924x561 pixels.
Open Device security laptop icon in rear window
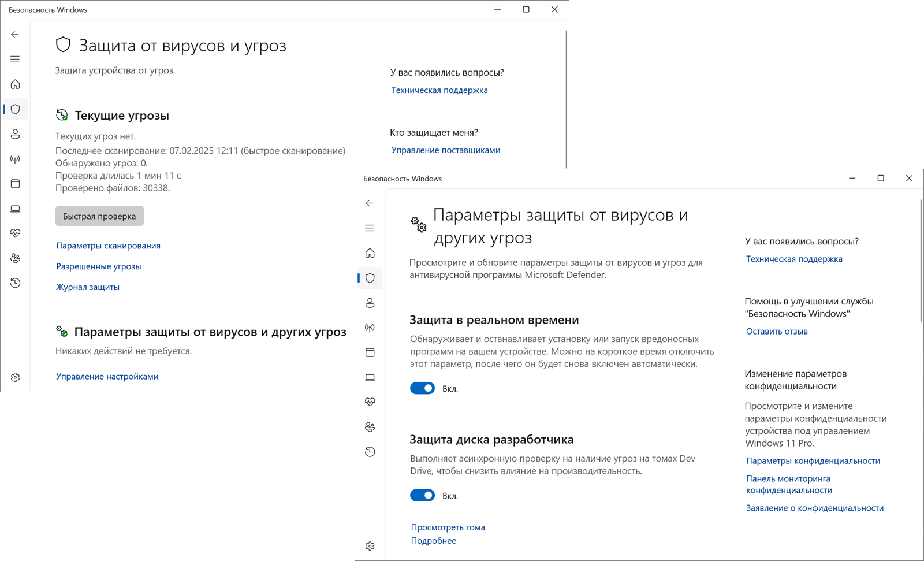pyautogui.click(x=15, y=209)
